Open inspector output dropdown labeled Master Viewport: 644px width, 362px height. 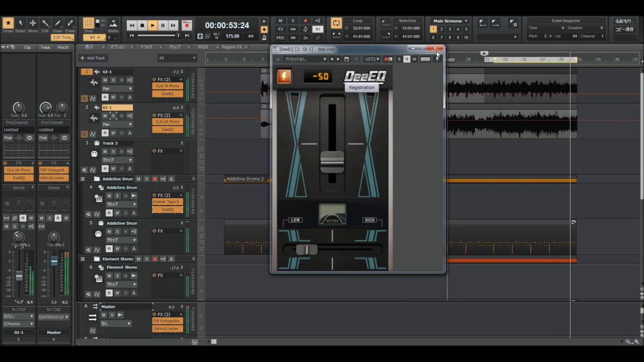click(19, 324)
